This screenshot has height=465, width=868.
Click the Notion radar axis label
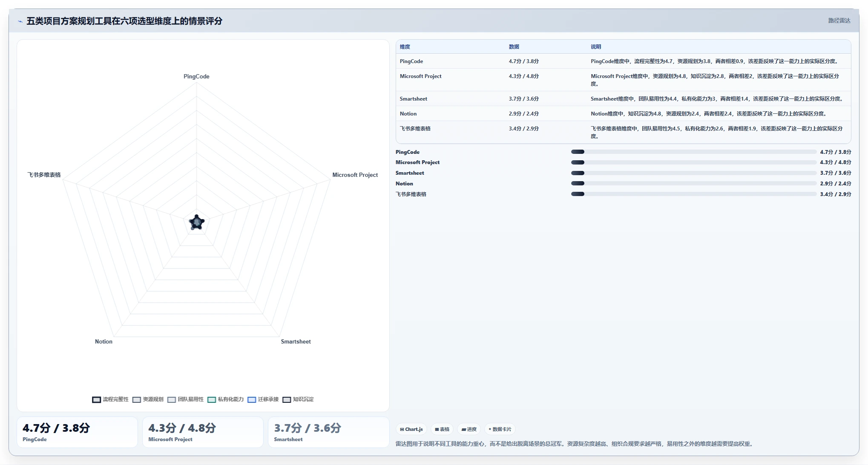(103, 341)
